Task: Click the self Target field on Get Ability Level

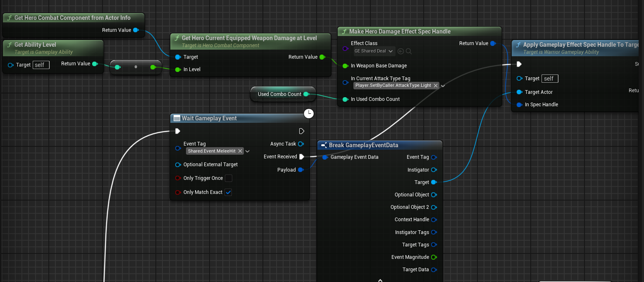Action: tap(41, 65)
